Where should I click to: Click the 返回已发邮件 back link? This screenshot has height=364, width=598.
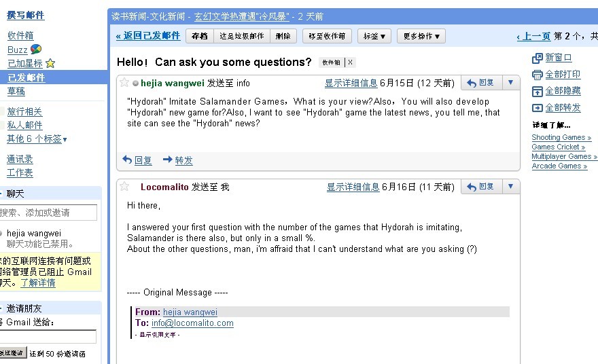pyautogui.click(x=148, y=36)
